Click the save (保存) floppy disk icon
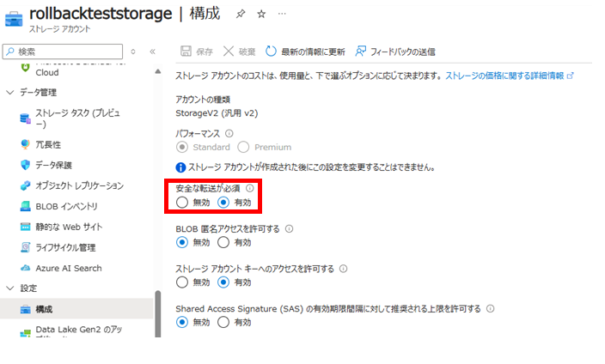Image resolution: width=605 pixels, height=364 pixels. coord(186,52)
